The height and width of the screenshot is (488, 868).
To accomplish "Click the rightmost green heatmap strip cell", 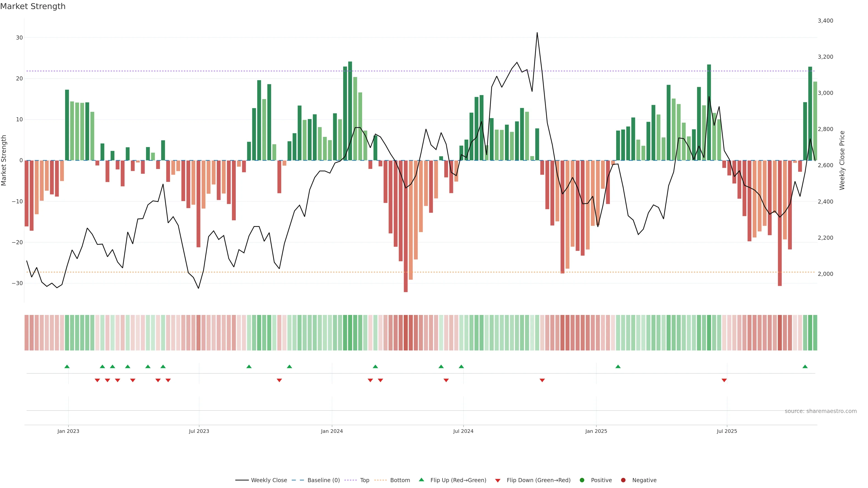I will [815, 333].
